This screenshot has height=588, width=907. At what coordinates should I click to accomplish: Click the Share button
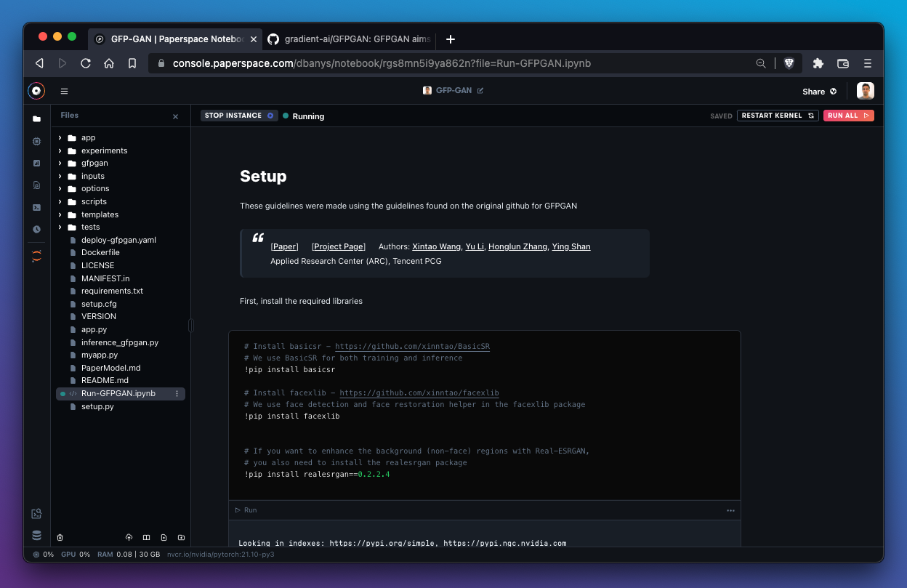819,92
